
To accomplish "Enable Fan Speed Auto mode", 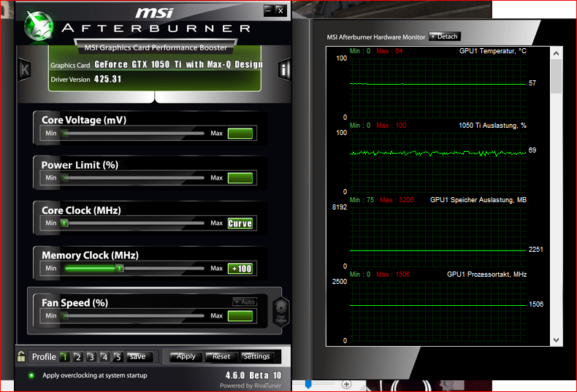I will (245, 302).
